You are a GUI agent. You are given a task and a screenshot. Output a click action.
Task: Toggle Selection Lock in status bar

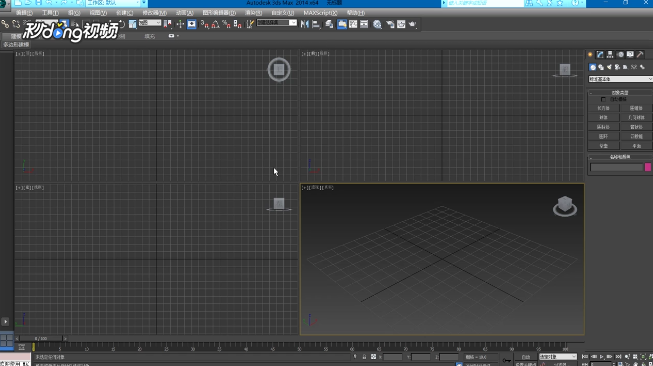tap(364, 357)
